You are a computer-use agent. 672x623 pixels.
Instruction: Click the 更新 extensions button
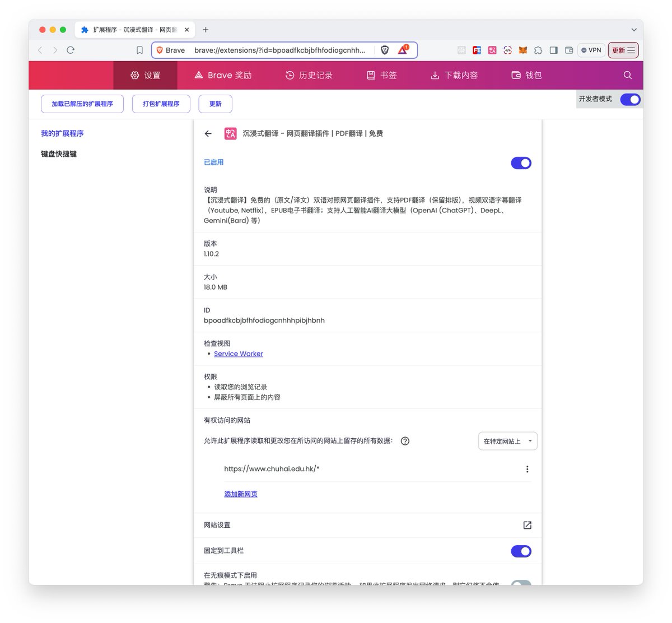216,104
